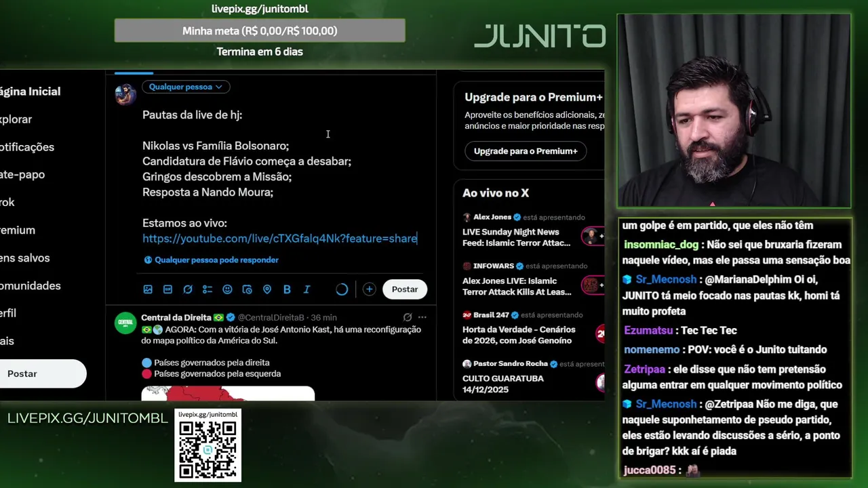The image size is (868, 488).
Task: Click 'Qualquer pessoa pode responder' reply setting
Action: [x=211, y=260]
